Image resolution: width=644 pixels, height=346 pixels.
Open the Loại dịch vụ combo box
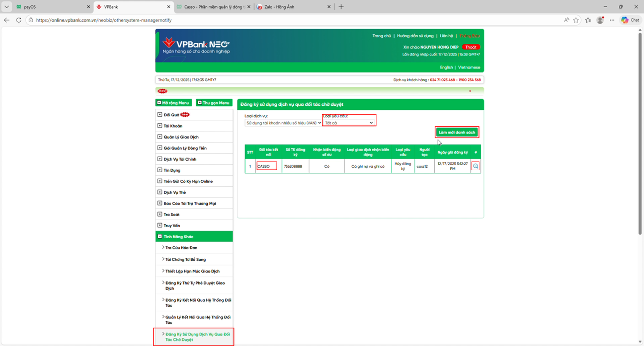tap(283, 122)
